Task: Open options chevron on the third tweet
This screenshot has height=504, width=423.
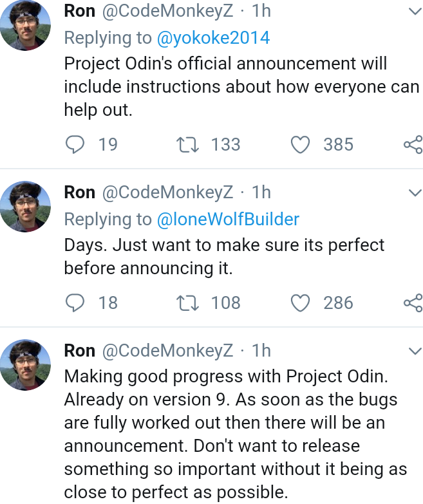Action: pos(415,351)
